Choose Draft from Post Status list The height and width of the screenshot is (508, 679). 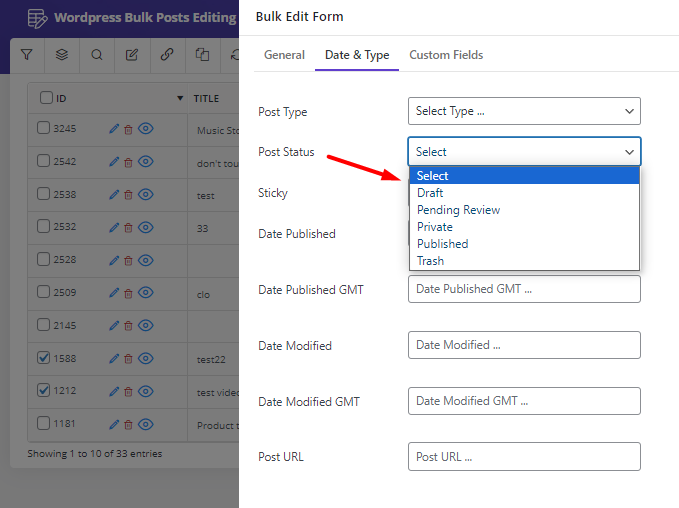[524, 192]
